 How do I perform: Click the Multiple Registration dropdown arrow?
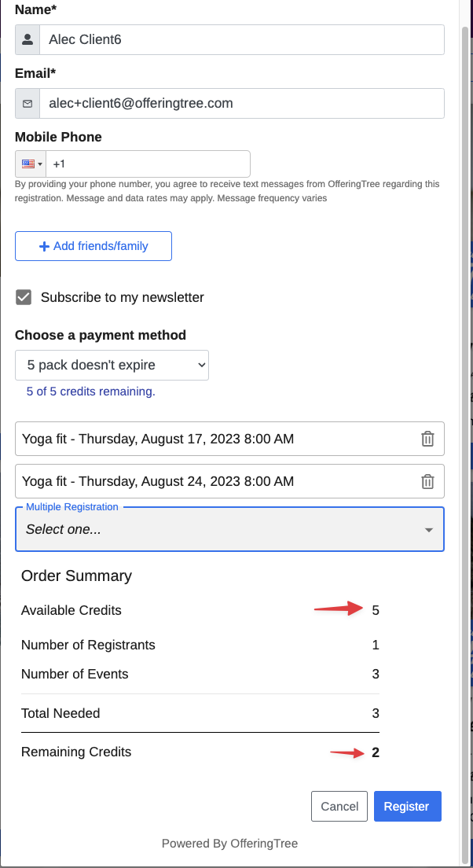click(x=428, y=530)
